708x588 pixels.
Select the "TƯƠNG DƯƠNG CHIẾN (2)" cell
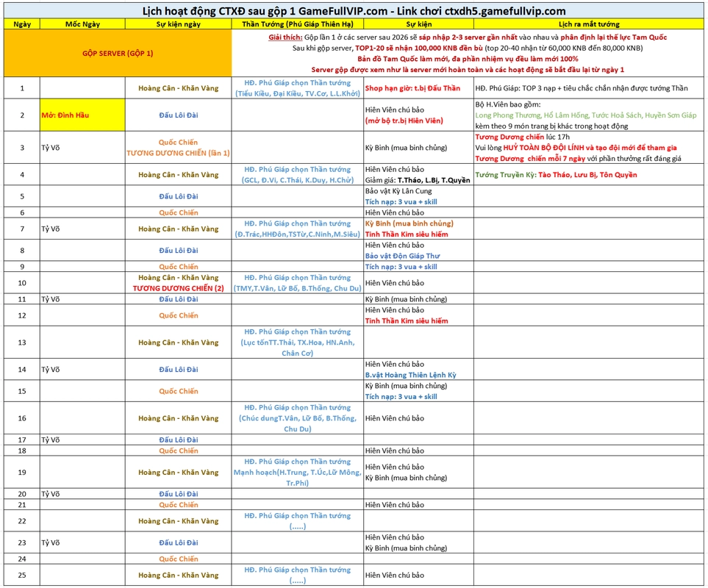[178, 288]
